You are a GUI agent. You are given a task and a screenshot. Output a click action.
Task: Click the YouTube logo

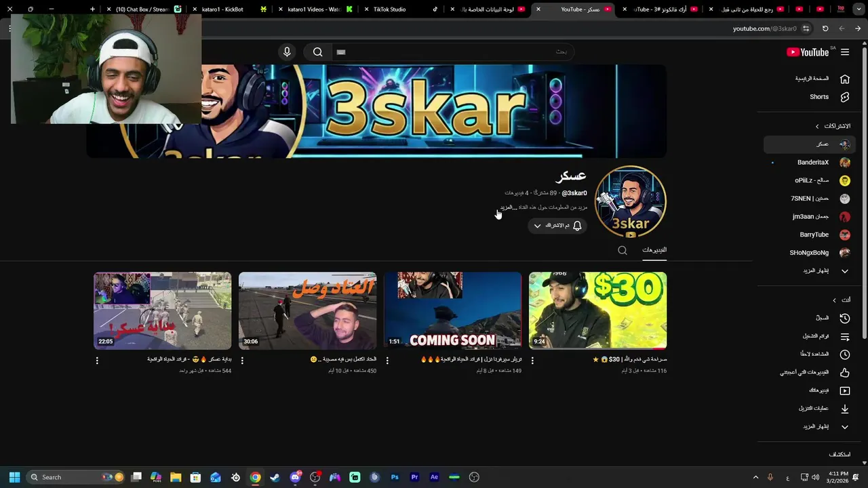click(808, 52)
